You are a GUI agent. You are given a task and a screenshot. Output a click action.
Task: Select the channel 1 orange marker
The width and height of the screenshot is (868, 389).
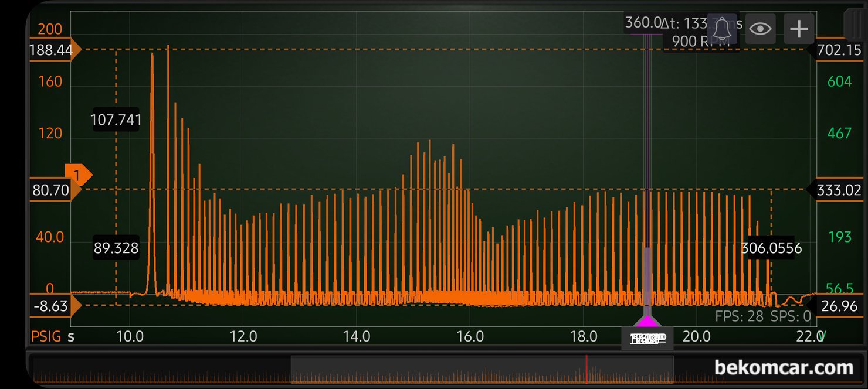click(79, 175)
